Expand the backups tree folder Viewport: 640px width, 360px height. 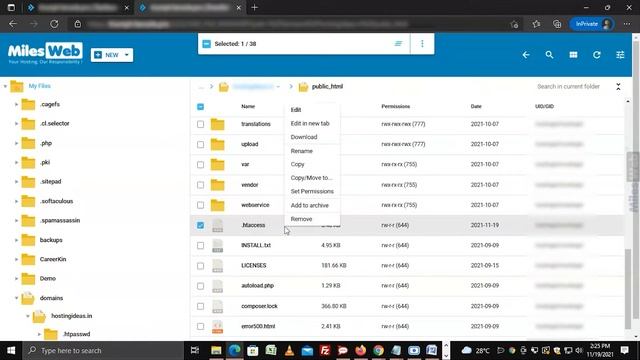pos(16,240)
